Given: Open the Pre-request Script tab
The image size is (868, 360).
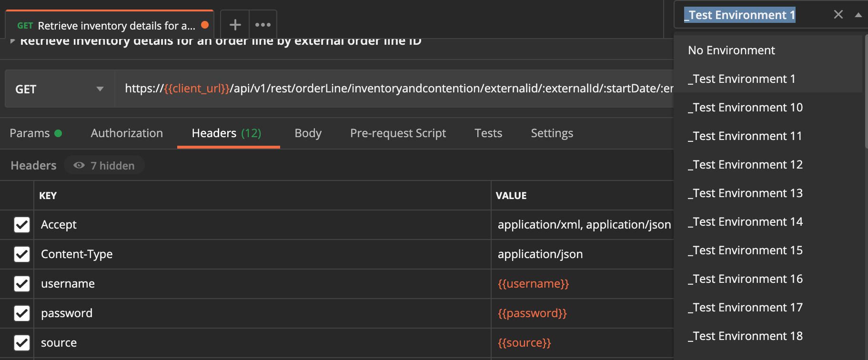Looking at the screenshot, I should [x=398, y=133].
